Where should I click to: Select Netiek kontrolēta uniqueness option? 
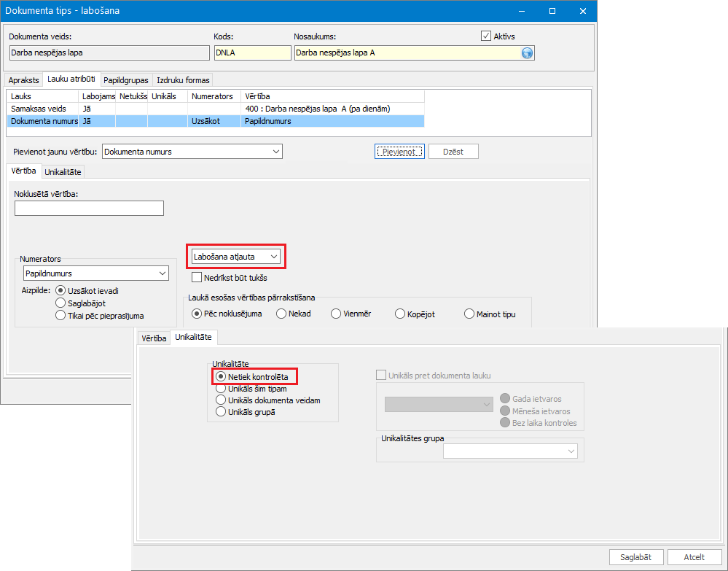221,377
